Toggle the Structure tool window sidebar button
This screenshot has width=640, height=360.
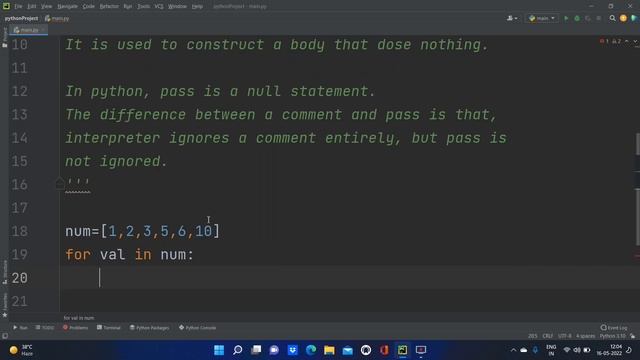4,272
